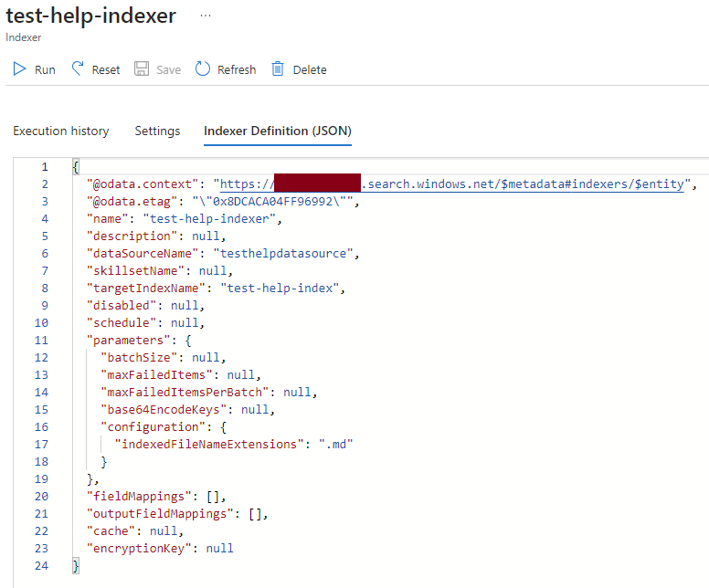Place cursor on "encryptionKey" key
This screenshot has height=588, width=709.
point(139,549)
